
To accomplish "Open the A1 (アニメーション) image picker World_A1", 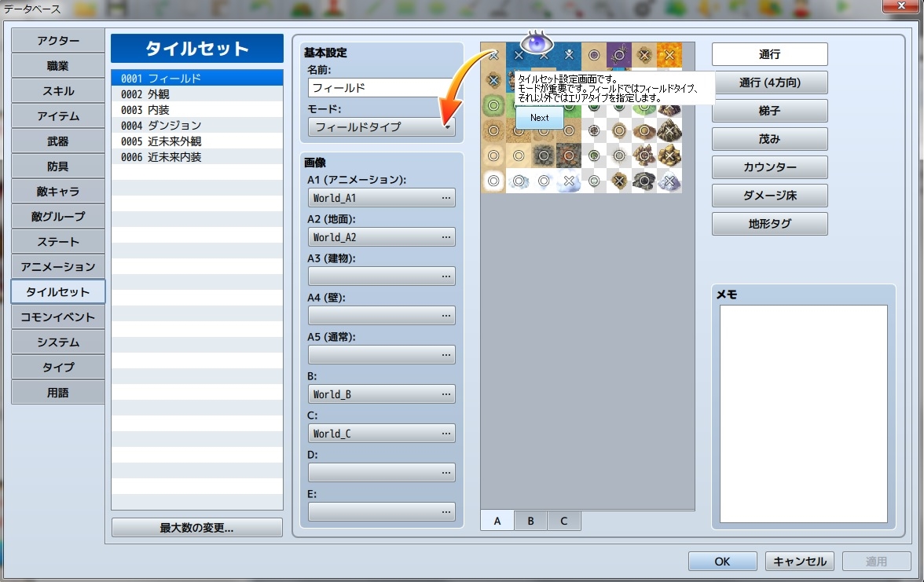I will point(381,198).
